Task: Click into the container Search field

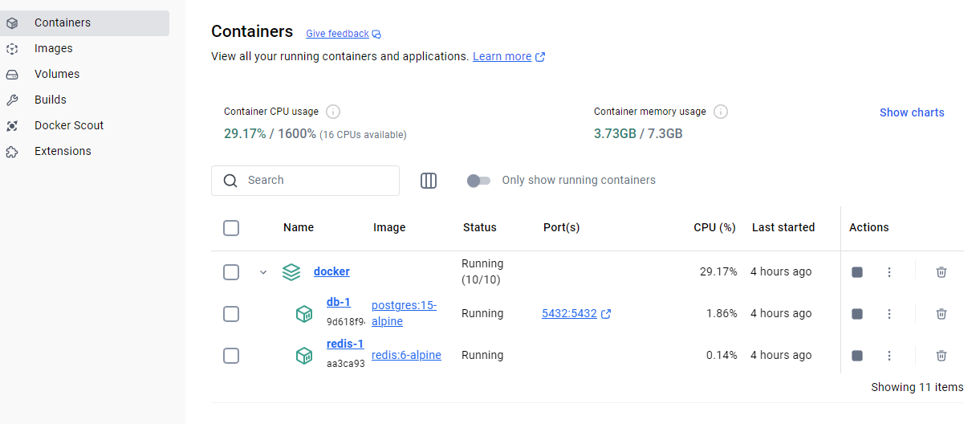Action: 305,181
